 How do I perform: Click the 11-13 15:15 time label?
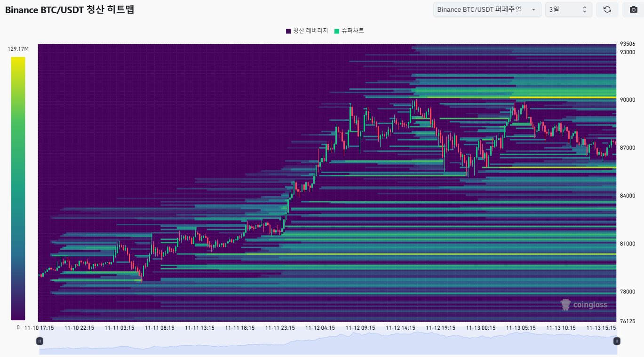click(x=601, y=328)
